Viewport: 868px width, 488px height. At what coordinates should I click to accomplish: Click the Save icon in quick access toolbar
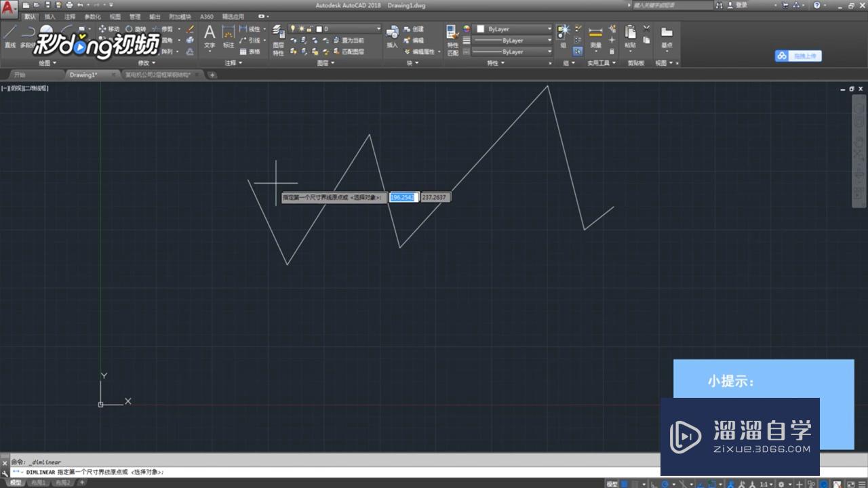[48, 5]
